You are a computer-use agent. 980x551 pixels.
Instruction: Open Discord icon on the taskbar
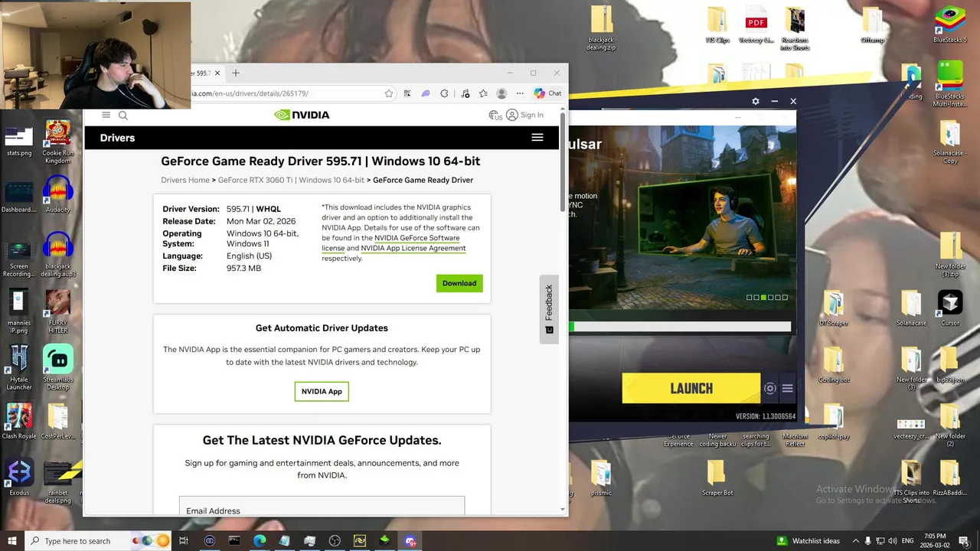click(410, 541)
